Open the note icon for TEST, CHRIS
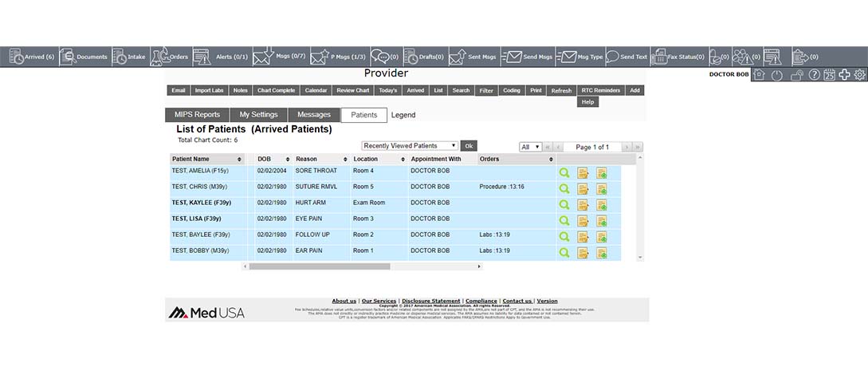 [x=583, y=188]
